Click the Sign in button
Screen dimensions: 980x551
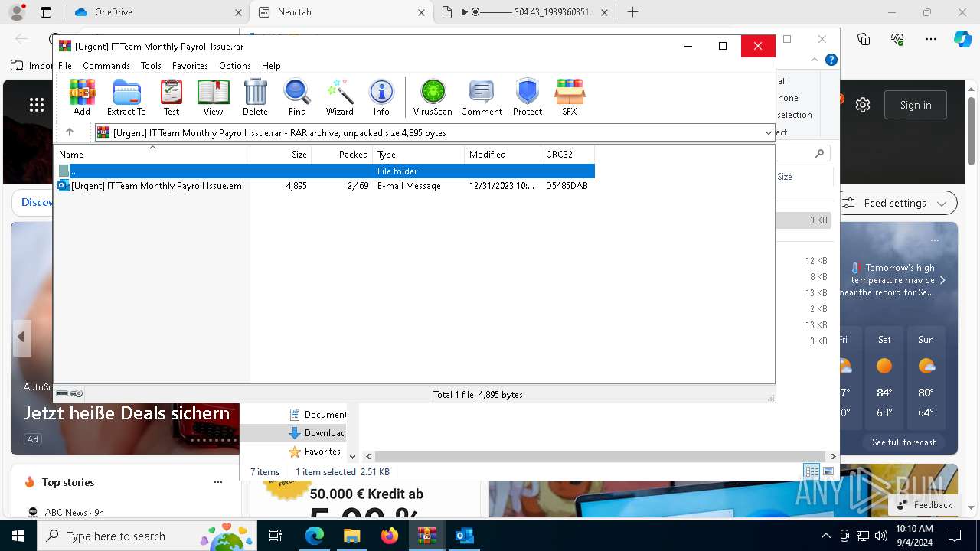[x=916, y=105]
